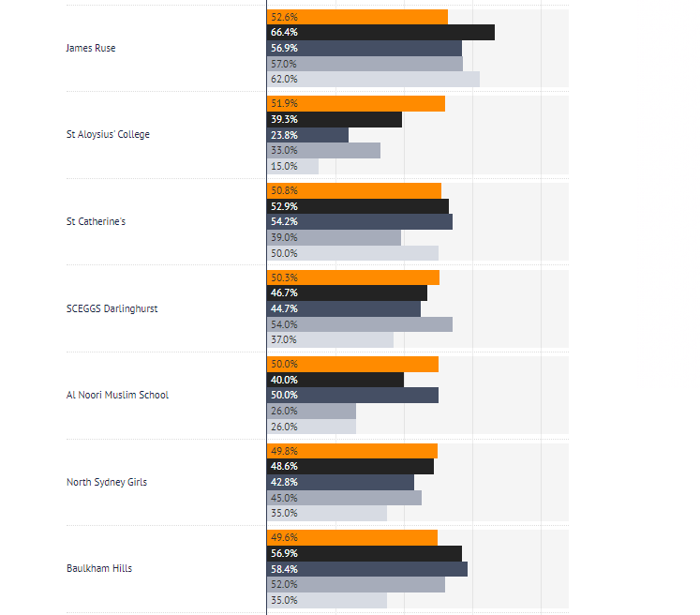This screenshot has width=700, height=615.
Task: Click the James Ruse school label
Action: pyautogui.click(x=91, y=48)
